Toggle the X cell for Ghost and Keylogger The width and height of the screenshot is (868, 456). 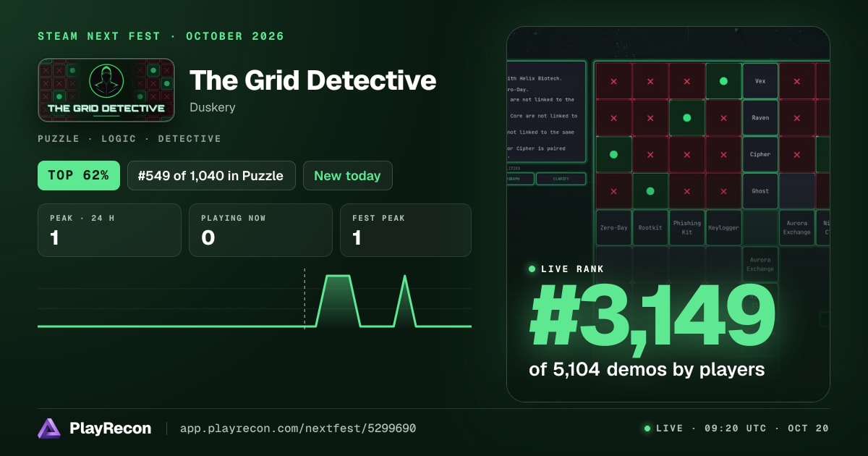coord(723,191)
